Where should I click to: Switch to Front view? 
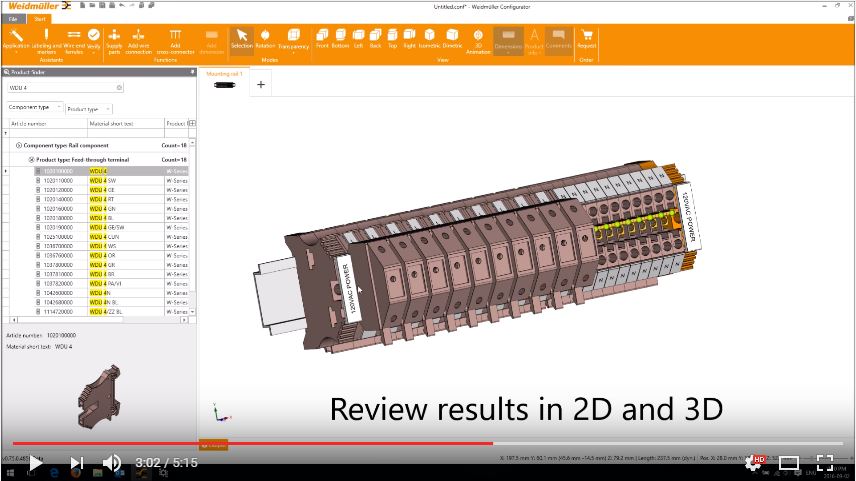coord(322,39)
